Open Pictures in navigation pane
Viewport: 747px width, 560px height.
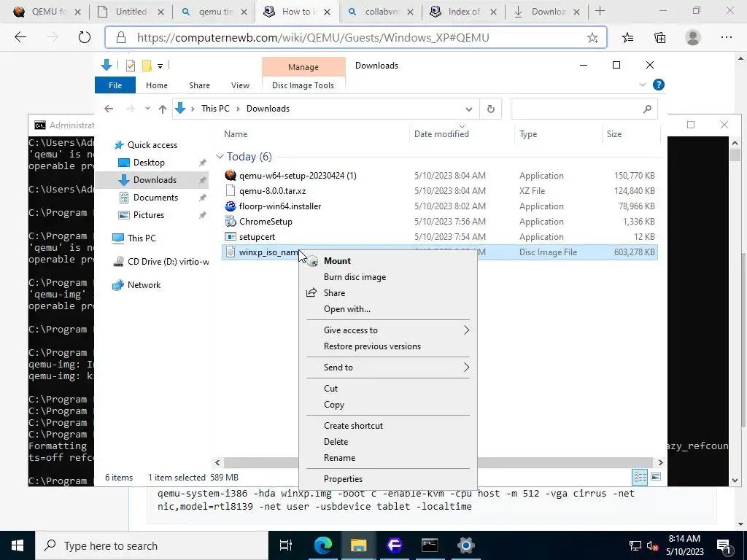(x=148, y=215)
